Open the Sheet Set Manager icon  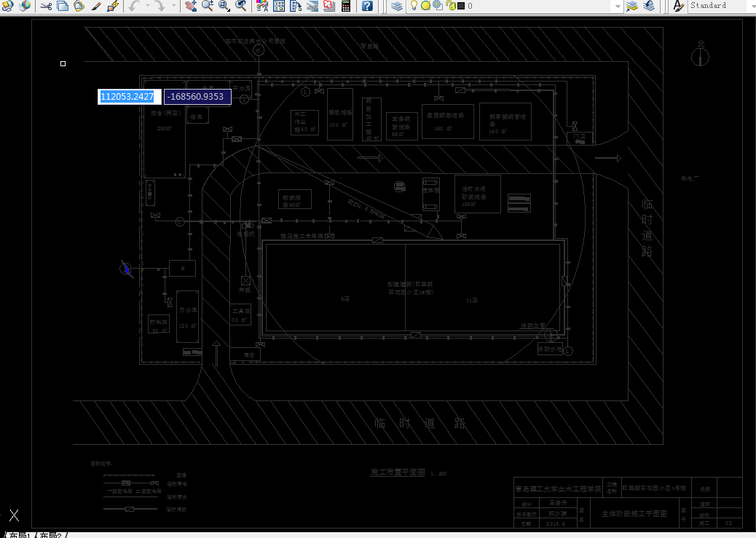click(312, 6)
